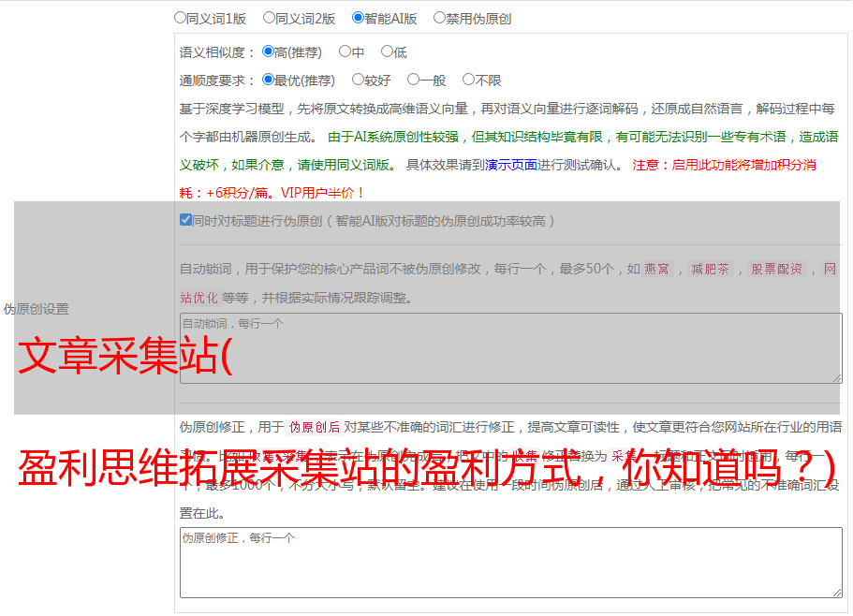Toggle the 同时对标题进行伪原创 checkbox
The image size is (853, 616).
click(185, 221)
